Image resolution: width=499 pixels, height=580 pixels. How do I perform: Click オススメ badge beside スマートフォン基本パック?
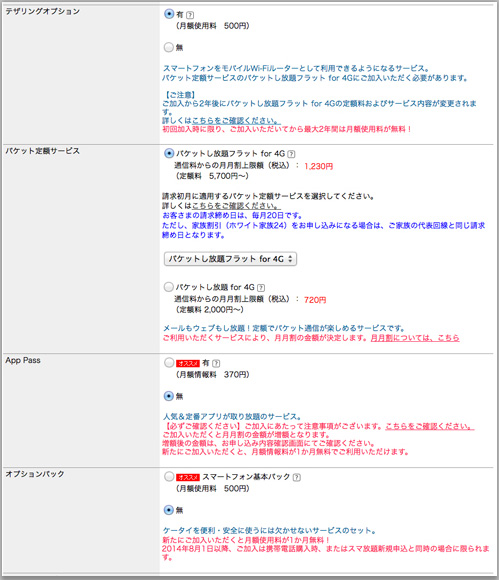tap(188, 477)
